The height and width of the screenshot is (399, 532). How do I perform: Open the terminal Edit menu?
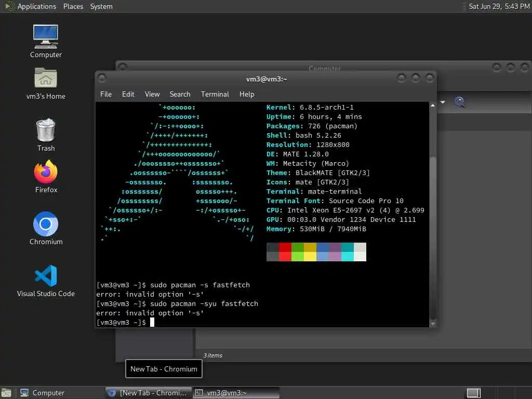coord(128,95)
